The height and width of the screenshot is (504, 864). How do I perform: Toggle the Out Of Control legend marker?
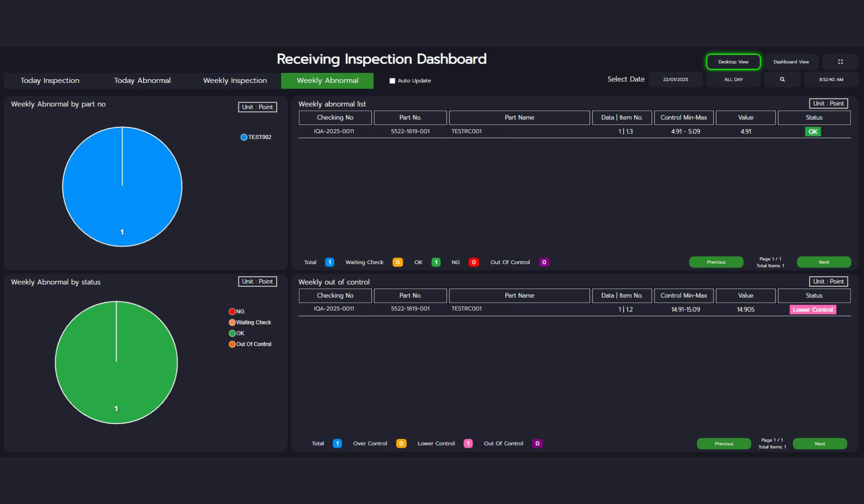click(232, 344)
